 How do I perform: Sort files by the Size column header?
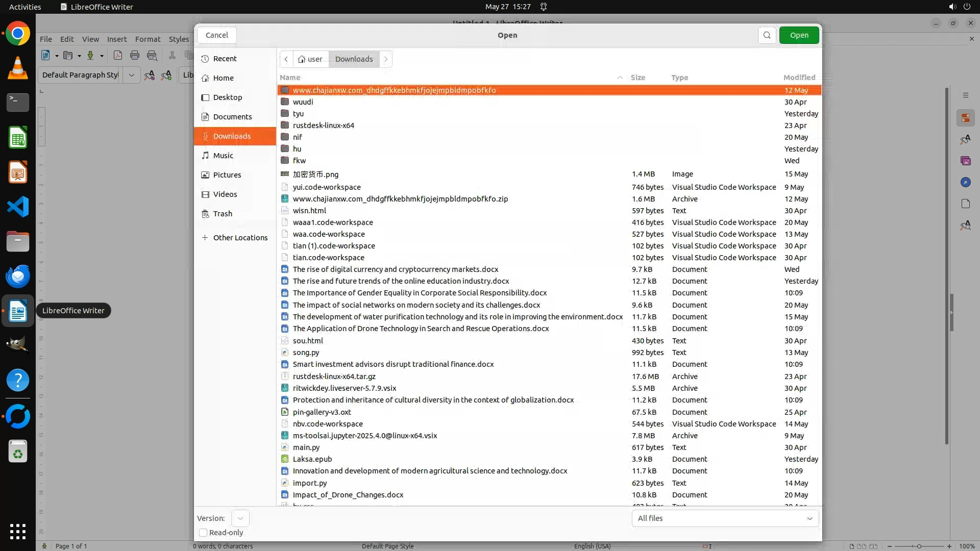(x=638, y=78)
